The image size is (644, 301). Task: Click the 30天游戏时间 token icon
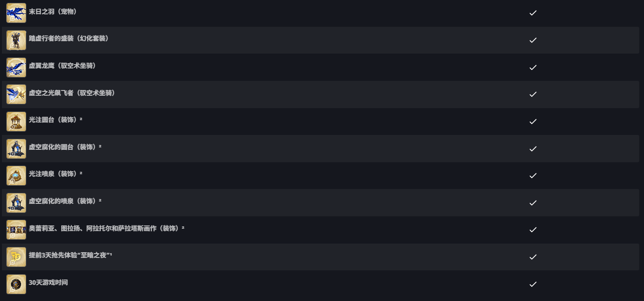pyautogui.click(x=16, y=284)
